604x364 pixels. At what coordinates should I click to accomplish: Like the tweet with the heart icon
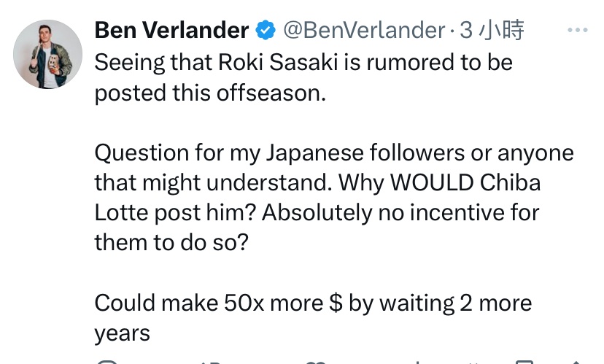point(315,362)
